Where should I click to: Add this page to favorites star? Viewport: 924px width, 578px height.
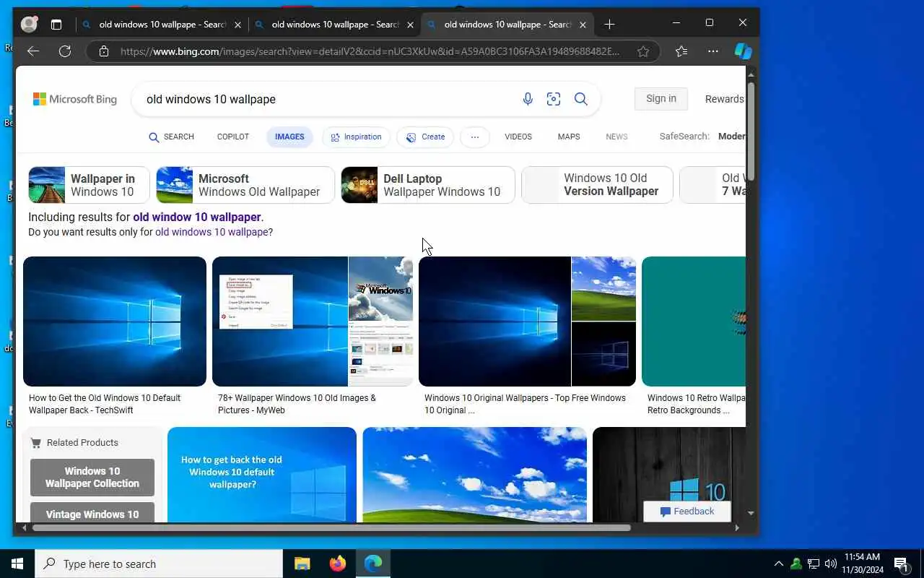[x=643, y=51]
